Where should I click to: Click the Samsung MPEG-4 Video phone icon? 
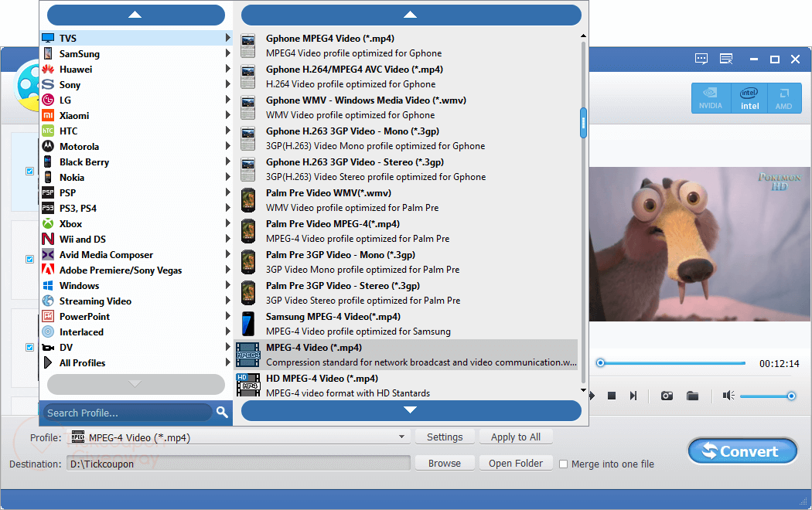[248, 324]
